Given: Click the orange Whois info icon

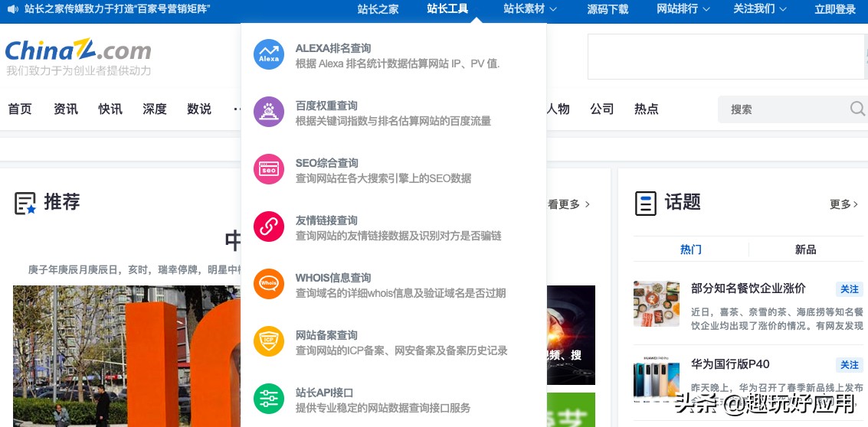Looking at the screenshot, I should (x=268, y=285).
